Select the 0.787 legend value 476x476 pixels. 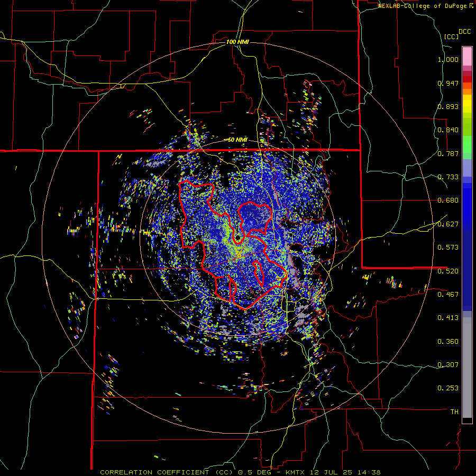pyautogui.click(x=448, y=153)
